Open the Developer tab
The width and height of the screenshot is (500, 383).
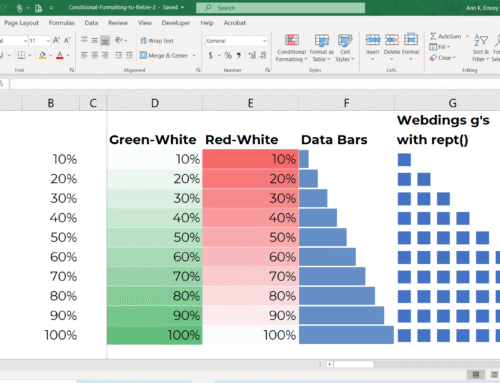coord(176,23)
